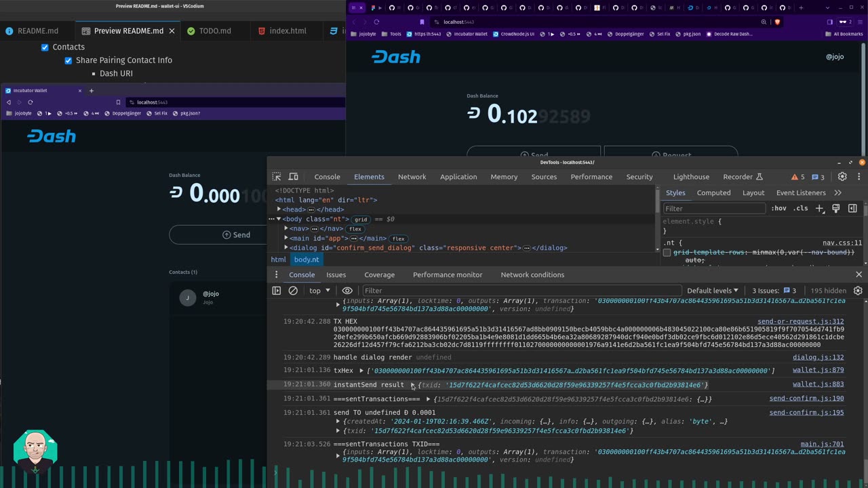Toggle the grid badge on body element

click(x=361, y=220)
